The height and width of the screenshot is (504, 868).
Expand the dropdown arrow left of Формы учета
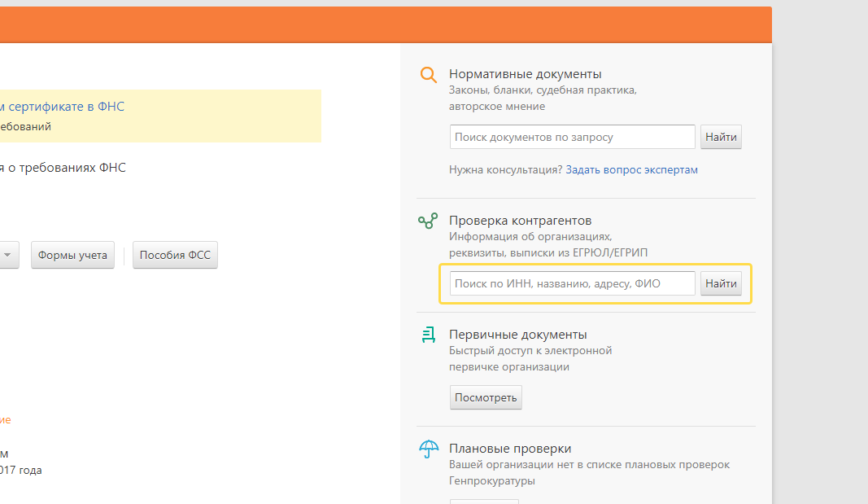(8, 256)
